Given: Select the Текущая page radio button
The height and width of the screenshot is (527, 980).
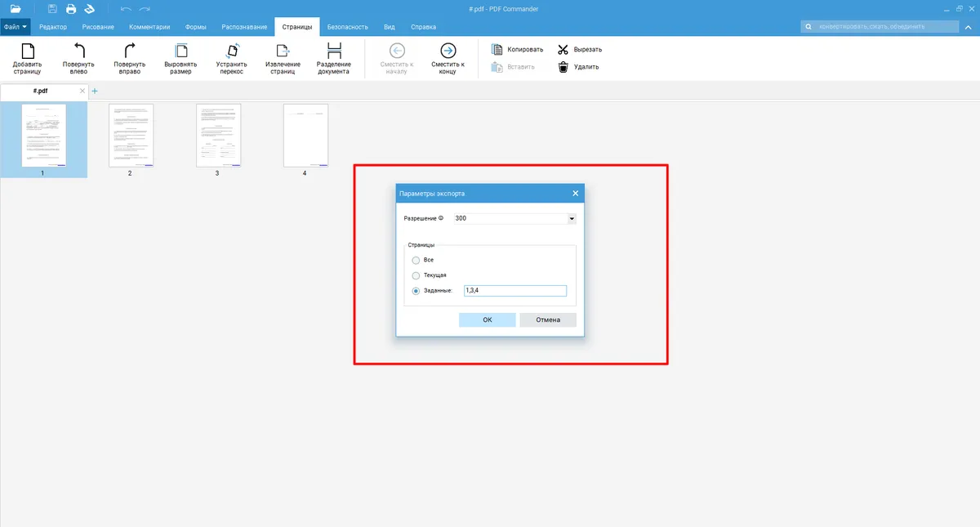Looking at the screenshot, I should point(416,275).
